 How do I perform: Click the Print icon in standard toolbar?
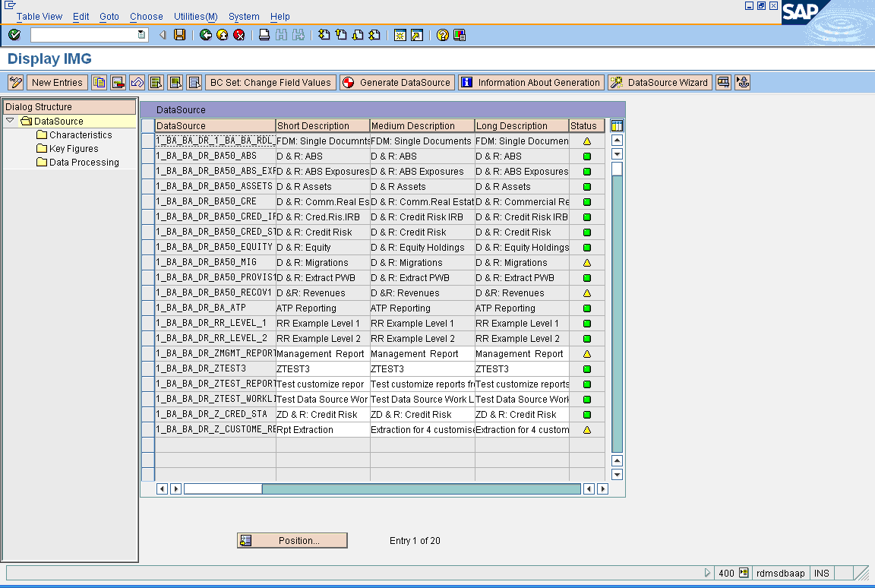(264, 35)
